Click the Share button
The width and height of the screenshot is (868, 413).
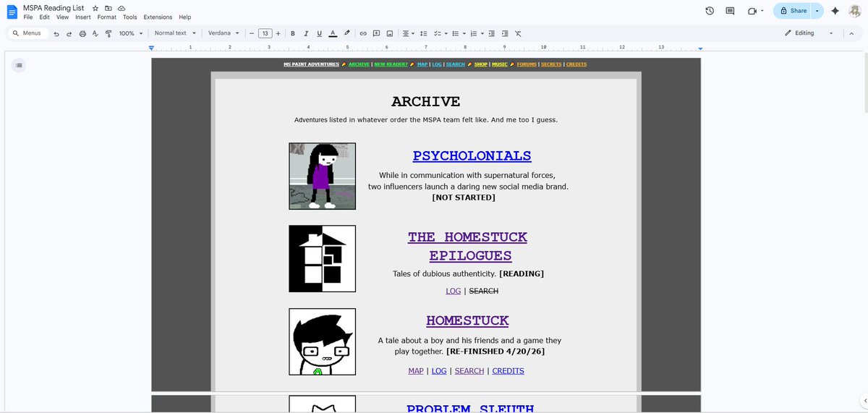tap(793, 11)
